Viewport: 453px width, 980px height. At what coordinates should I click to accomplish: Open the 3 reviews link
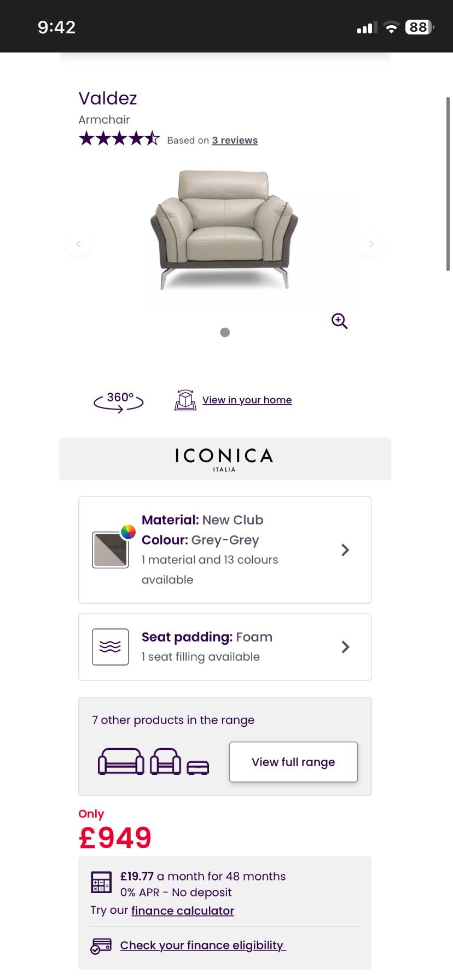(x=235, y=141)
